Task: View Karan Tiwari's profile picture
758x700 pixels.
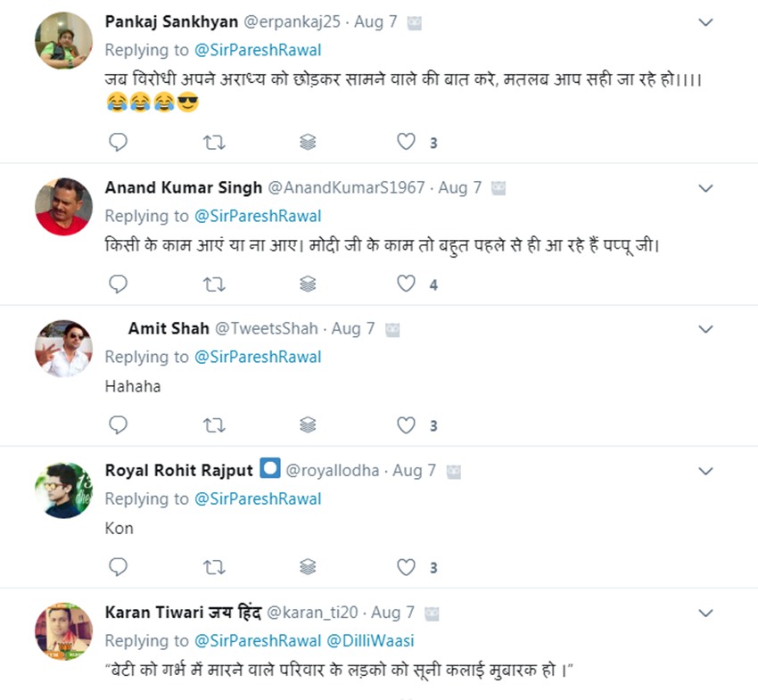Action: pos(63,631)
